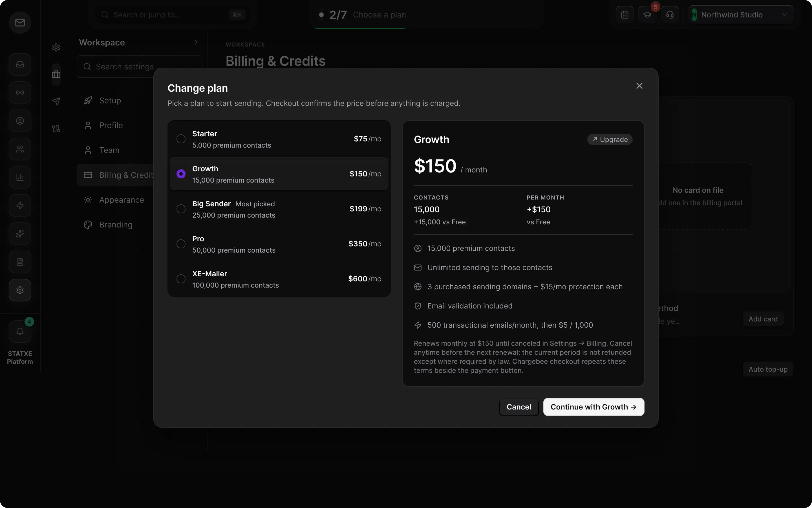Click the $199/mo price text
Viewport: 812px width, 508px height.
(x=365, y=209)
